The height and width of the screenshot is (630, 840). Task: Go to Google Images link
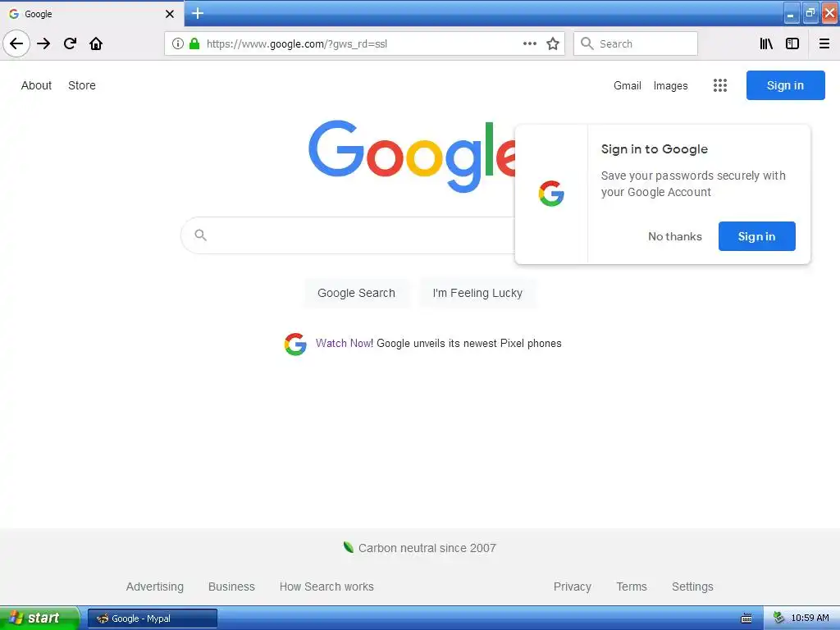(671, 85)
